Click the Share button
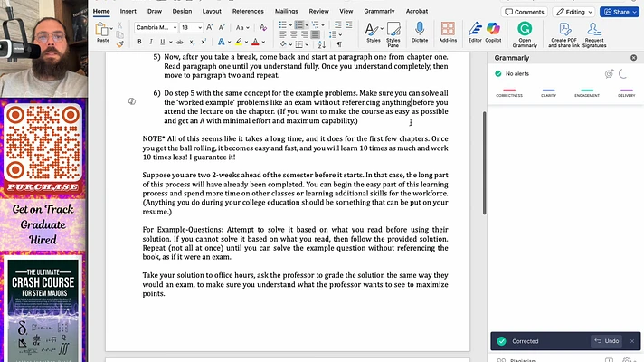The width and height of the screenshot is (644, 362). tap(620, 12)
